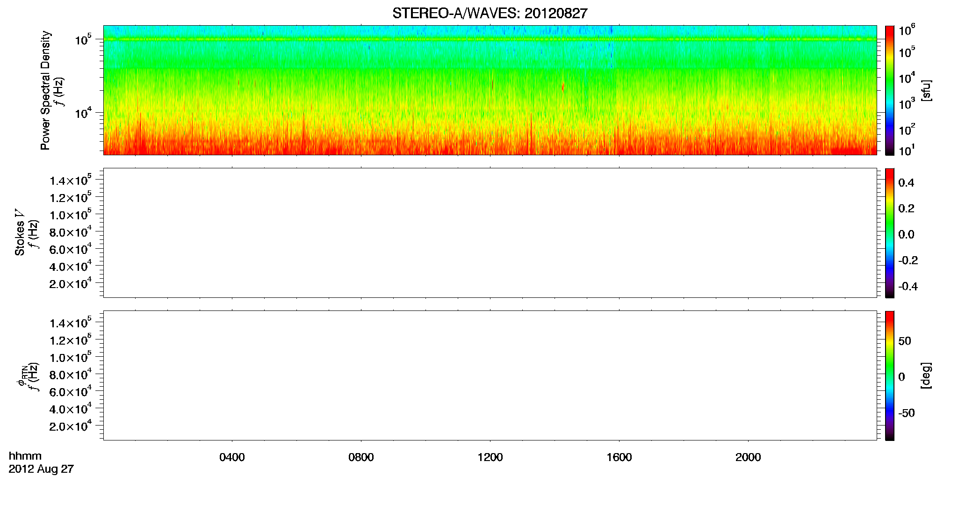
Task: Click the [deg] colorbar unit label
Action: click(x=926, y=375)
